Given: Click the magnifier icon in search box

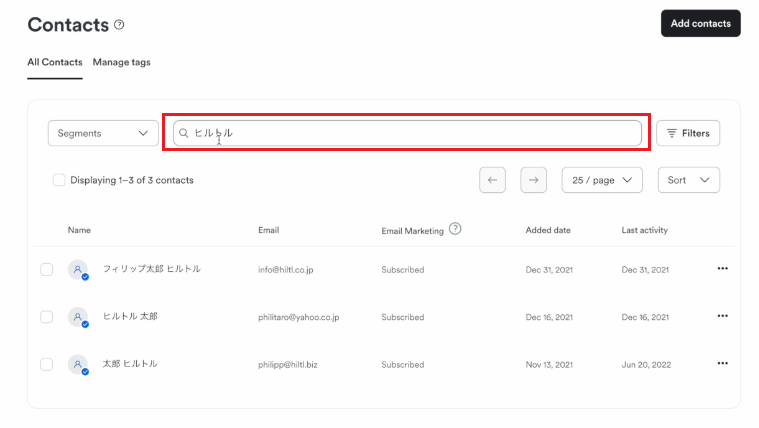Looking at the screenshot, I should (x=183, y=133).
